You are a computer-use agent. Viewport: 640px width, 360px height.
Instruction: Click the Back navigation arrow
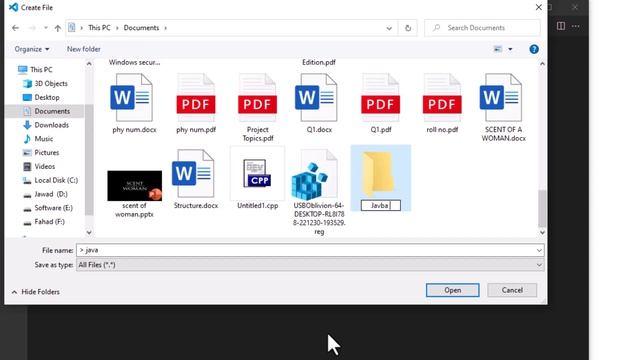(x=16, y=28)
